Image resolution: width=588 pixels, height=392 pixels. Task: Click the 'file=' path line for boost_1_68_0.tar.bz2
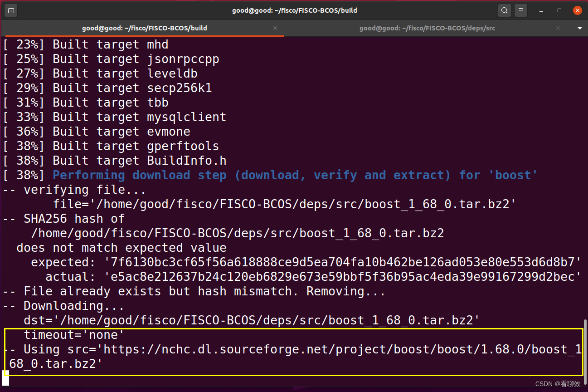click(x=285, y=204)
